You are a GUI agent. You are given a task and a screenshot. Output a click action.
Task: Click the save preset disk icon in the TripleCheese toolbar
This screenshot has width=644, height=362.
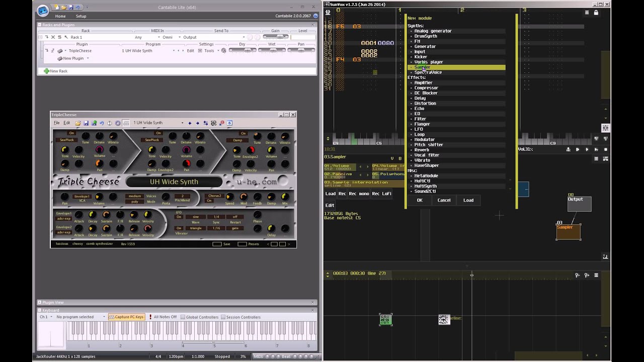[86, 123]
